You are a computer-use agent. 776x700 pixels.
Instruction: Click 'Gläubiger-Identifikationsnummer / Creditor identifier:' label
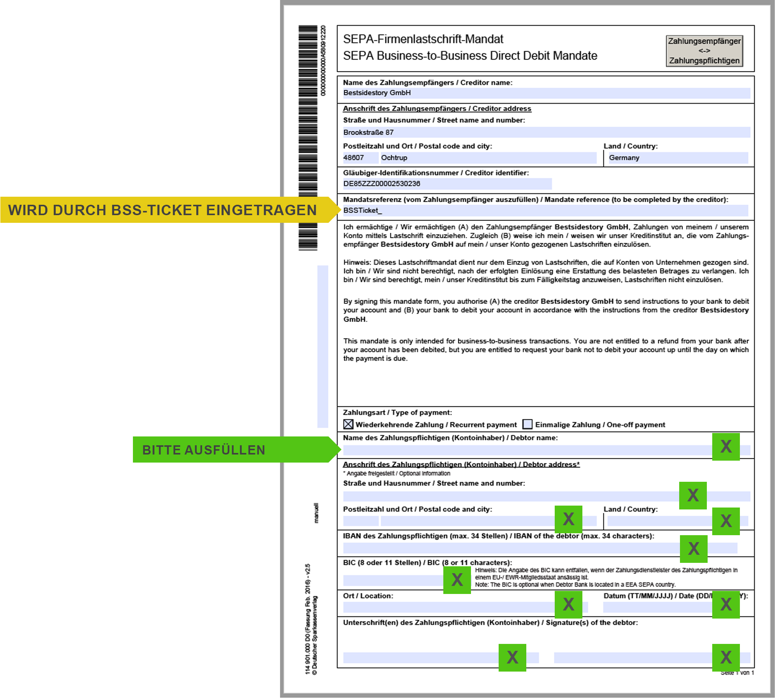pos(437,173)
